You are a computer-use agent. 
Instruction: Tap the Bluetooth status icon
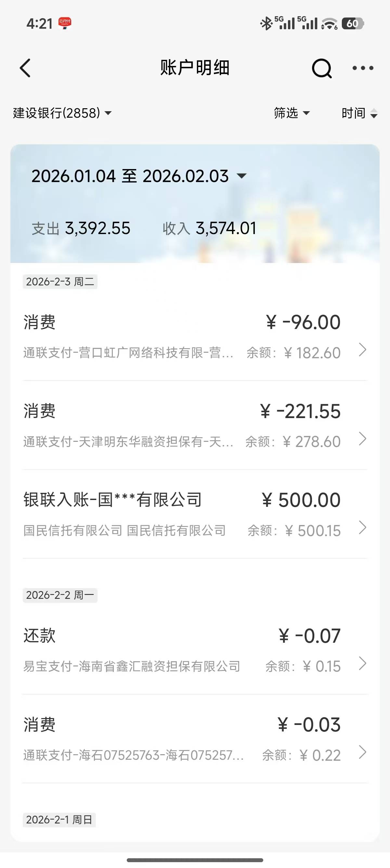[266, 24]
